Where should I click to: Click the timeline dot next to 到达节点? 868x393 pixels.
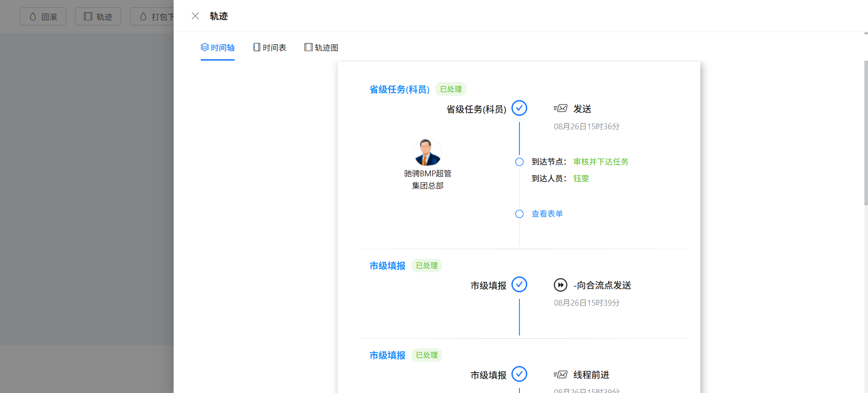click(x=519, y=162)
